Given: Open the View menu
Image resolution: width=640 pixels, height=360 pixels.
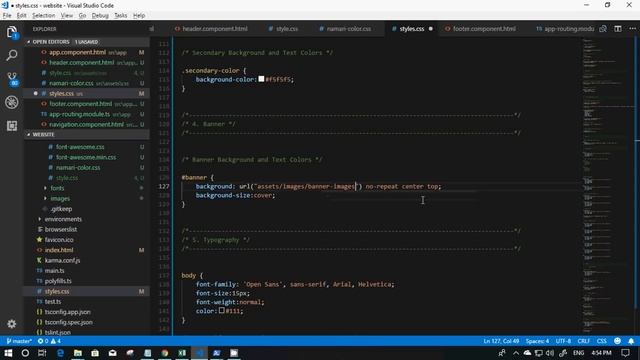Looking at the screenshot, I should point(67,16).
